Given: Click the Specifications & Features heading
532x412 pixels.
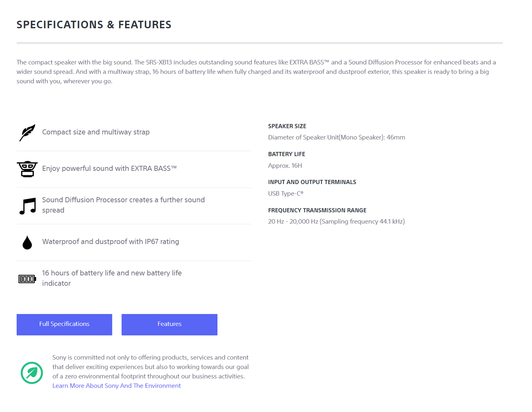Looking at the screenshot, I should pos(94,25).
